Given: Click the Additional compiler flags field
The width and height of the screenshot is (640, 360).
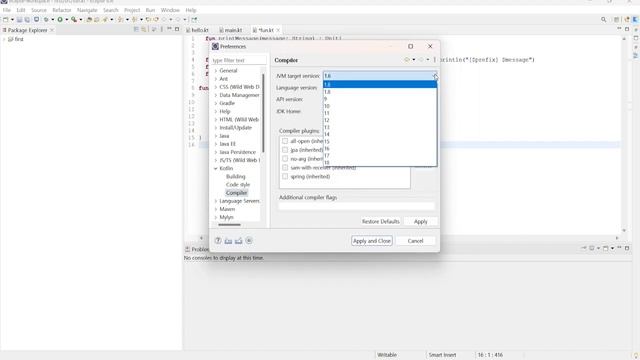Looking at the screenshot, I should pyautogui.click(x=357, y=206).
